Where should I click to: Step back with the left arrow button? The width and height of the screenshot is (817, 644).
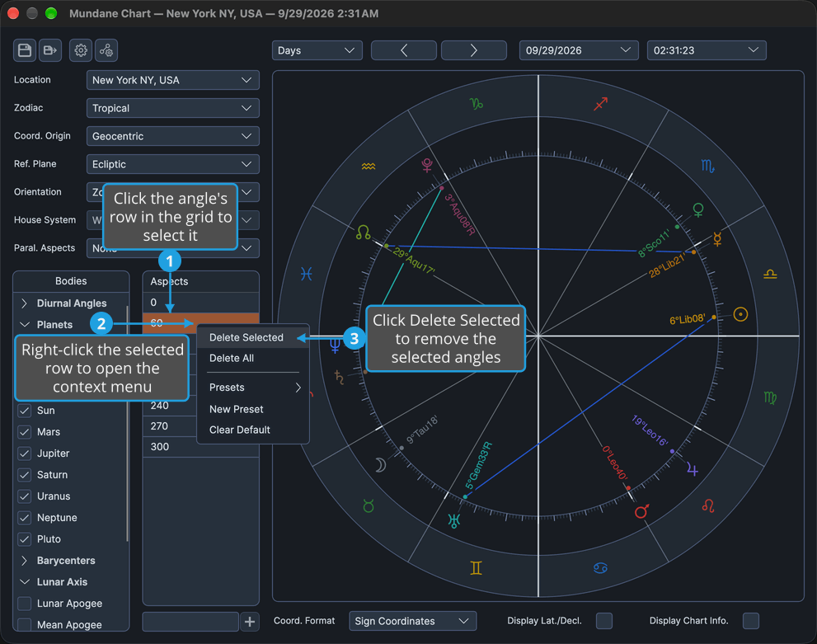coord(404,50)
